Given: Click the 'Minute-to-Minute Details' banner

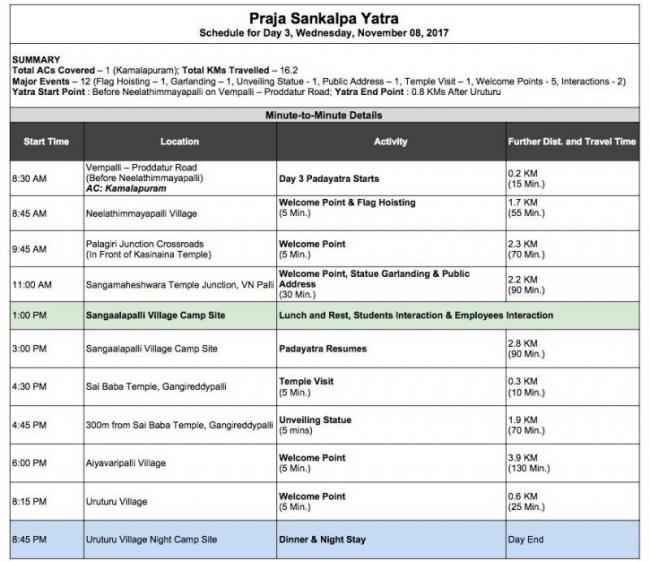Looking at the screenshot, I should tap(325, 115).
